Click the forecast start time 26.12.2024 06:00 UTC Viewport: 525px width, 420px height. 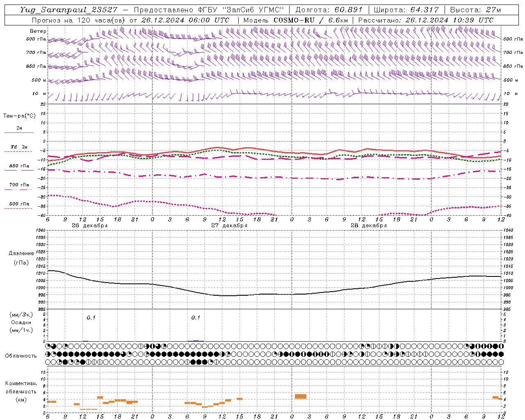(x=185, y=20)
